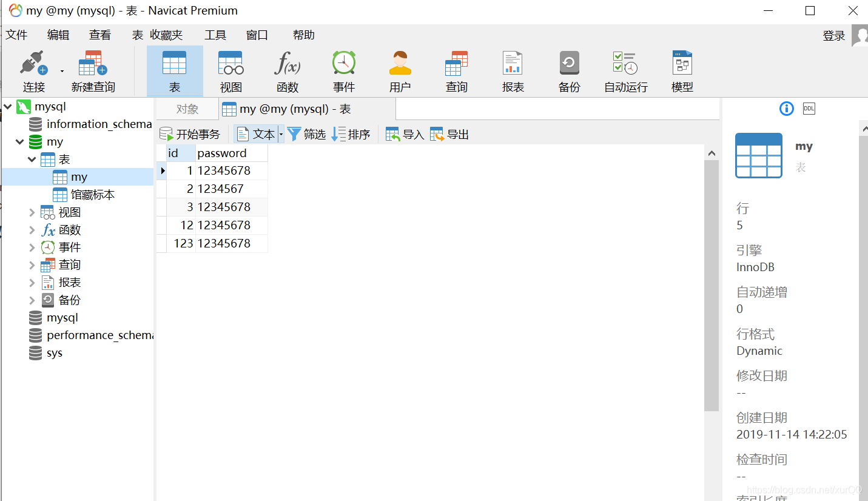Select the my @my (mysql) table tab
The height and width of the screenshot is (501, 868).
[307, 109]
